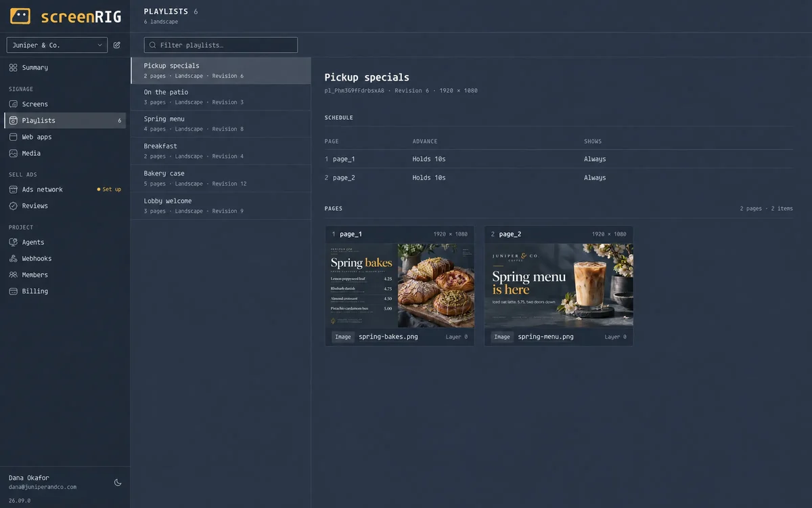Click Always in the page_1 row
This screenshot has width=812, height=508.
click(x=595, y=159)
